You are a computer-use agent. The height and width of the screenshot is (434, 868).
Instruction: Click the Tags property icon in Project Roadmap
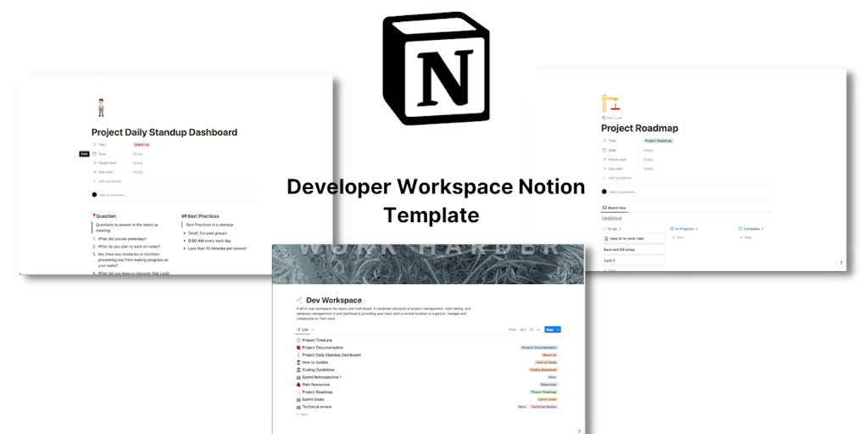click(604, 141)
